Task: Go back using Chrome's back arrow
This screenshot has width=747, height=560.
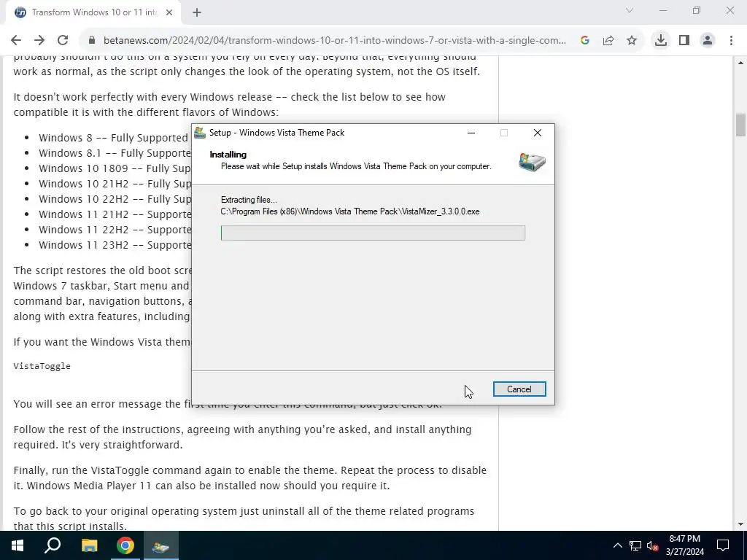Action: click(16, 41)
